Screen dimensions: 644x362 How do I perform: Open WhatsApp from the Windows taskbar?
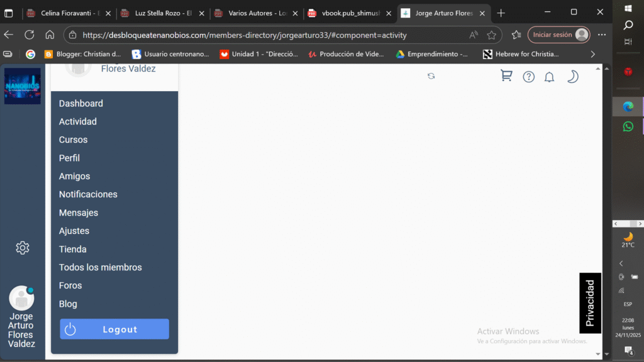click(628, 126)
